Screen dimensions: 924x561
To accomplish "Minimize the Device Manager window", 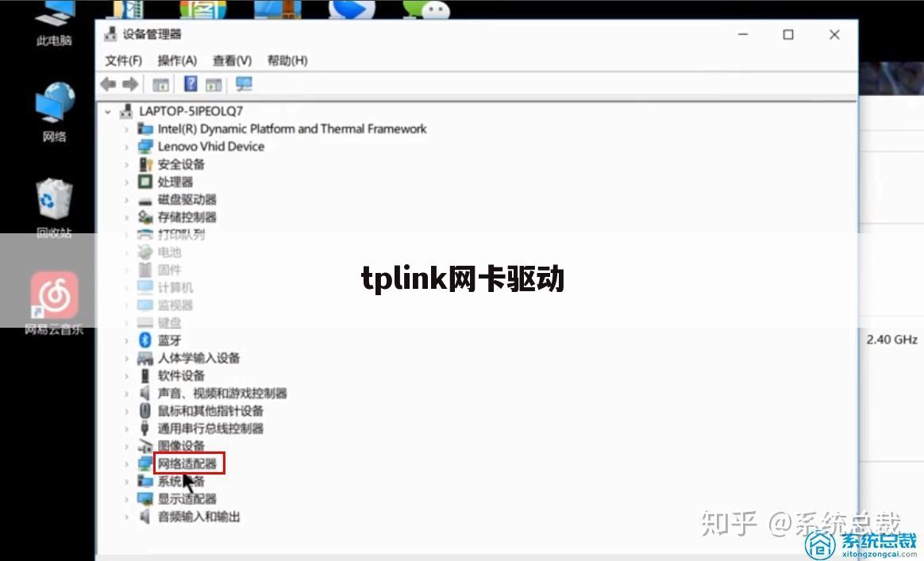I will 743,34.
